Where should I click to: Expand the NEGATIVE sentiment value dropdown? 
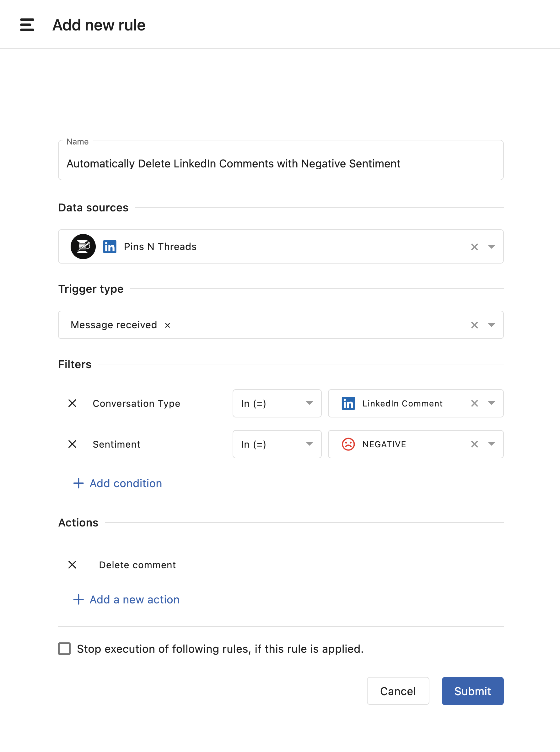coord(491,444)
